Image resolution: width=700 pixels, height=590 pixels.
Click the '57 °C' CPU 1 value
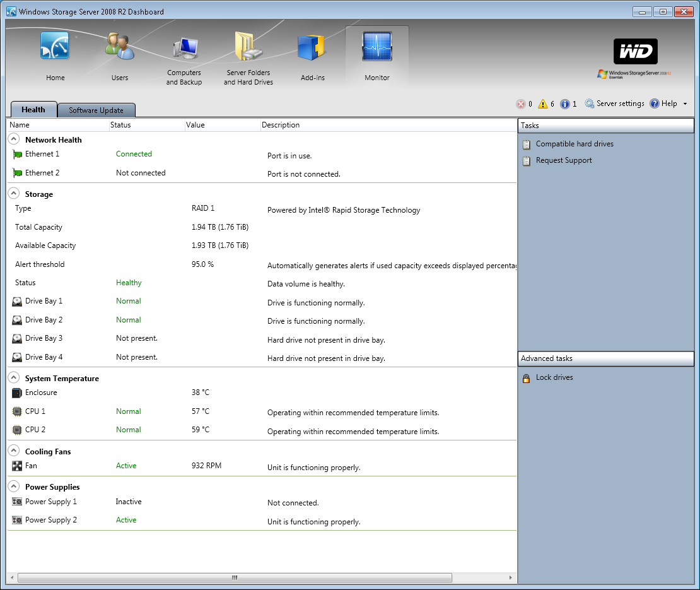click(201, 411)
